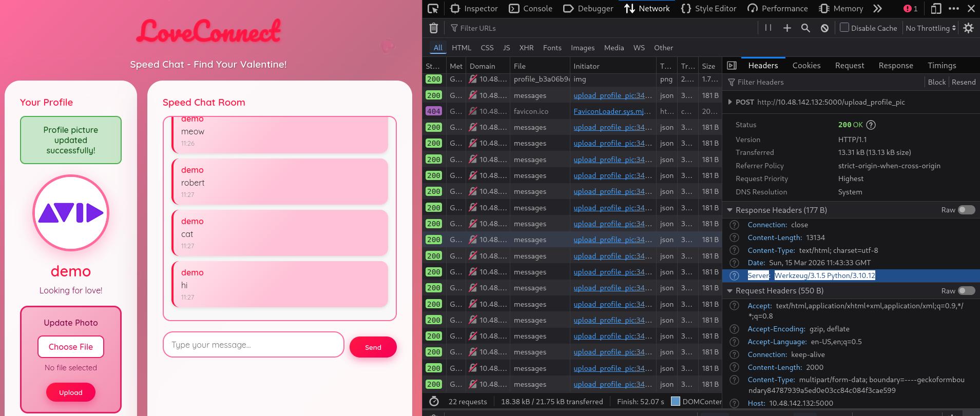This screenshot has height=416, width=980.
Task: Toggle Raw view for Request Headers
Action: click(x=966, y=291)
